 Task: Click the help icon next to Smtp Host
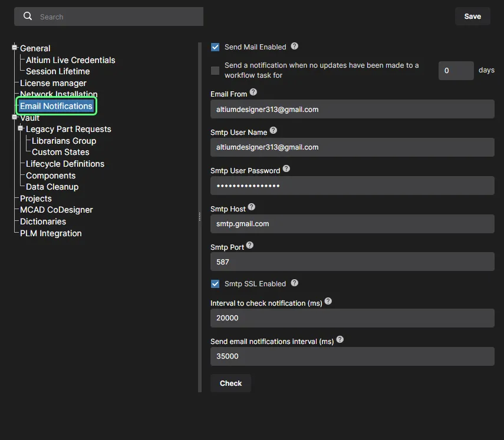[x=252, y=207]
